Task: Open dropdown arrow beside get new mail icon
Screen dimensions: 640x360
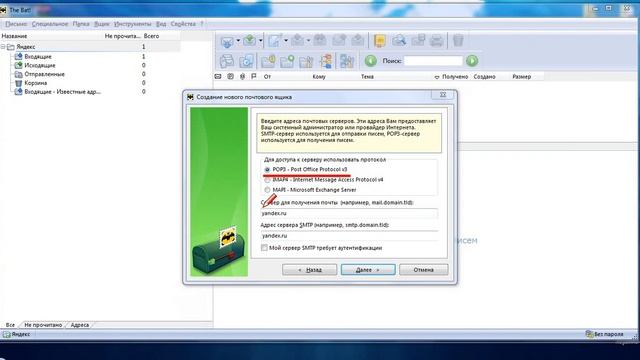Action: (x=238, y=41)
